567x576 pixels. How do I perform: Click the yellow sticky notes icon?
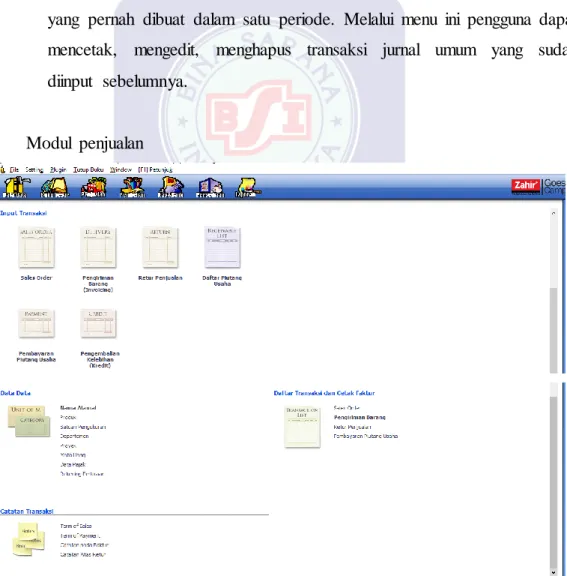[28, 539]
